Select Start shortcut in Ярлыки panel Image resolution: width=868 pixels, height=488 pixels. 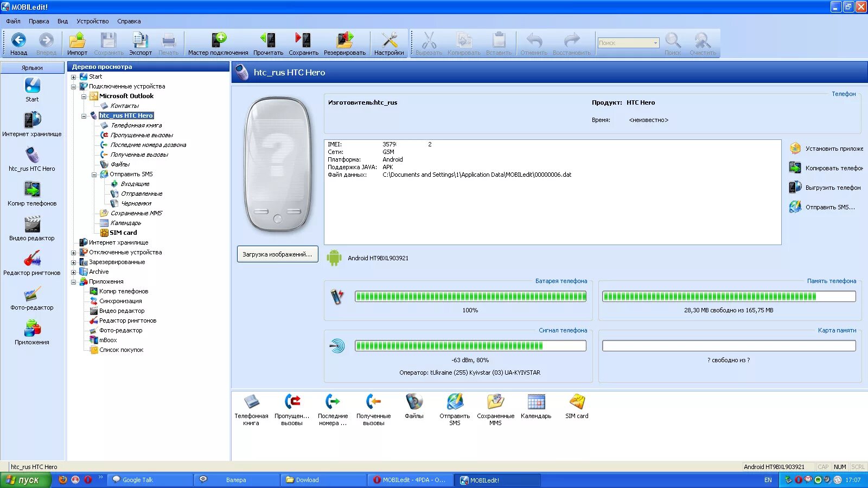[32, 90]
